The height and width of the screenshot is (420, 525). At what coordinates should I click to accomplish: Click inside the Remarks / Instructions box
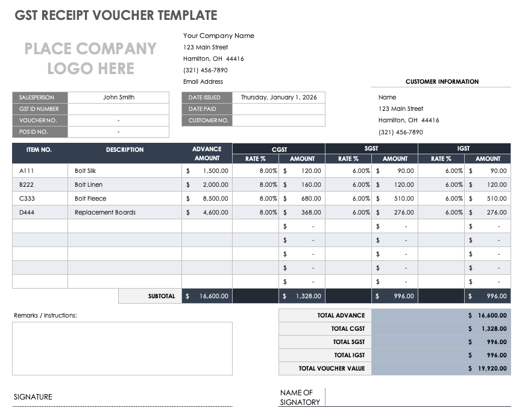pos(121,349)
